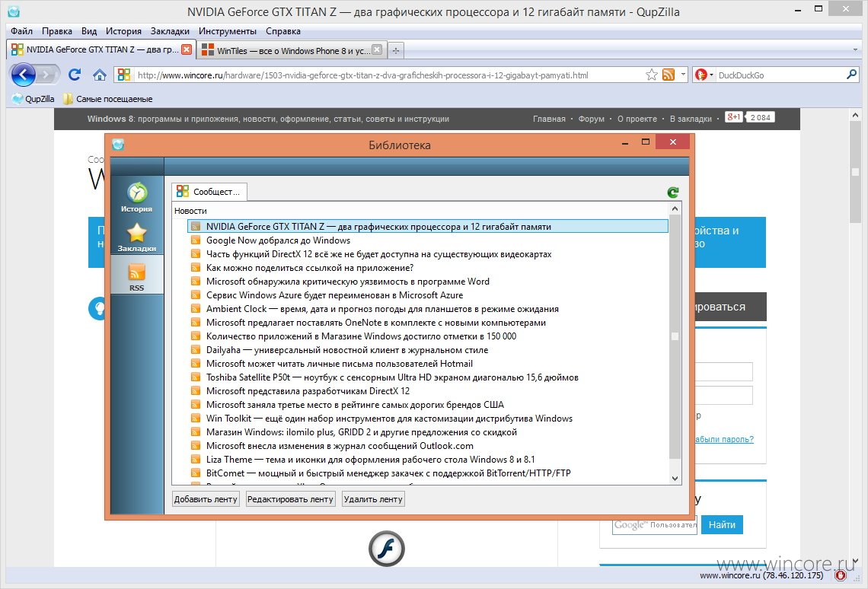
Task: Go to the home page icon
Action: pyautogui.click(x=100, y=75)
